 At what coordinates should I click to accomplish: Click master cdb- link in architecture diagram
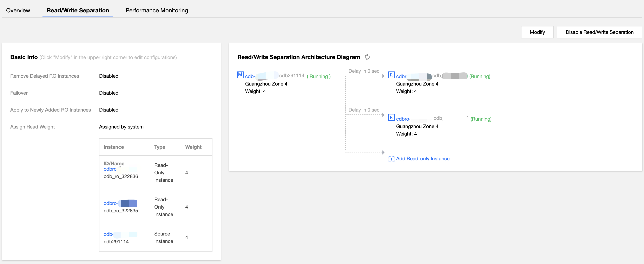pyautogui.click(x=250, y=76)
